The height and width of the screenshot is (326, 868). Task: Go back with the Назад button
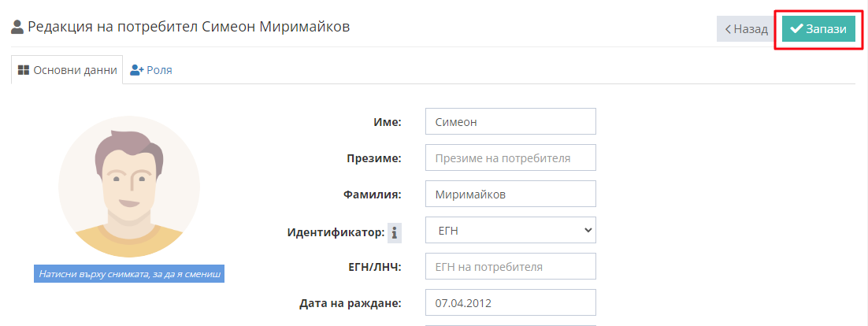pyautogui.click(x=746, y=29)
